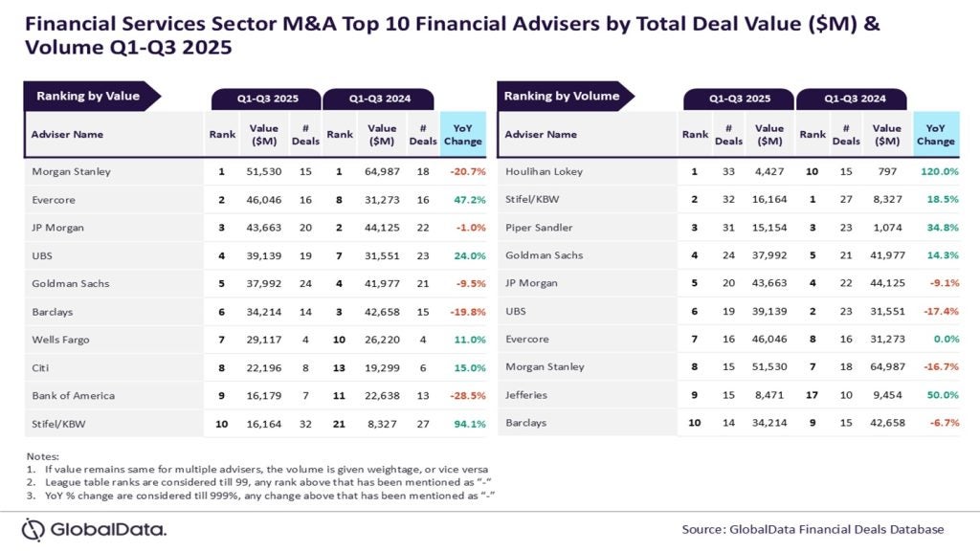
Task: Click the GlobalData logo icon
Action: pos(33,529)
